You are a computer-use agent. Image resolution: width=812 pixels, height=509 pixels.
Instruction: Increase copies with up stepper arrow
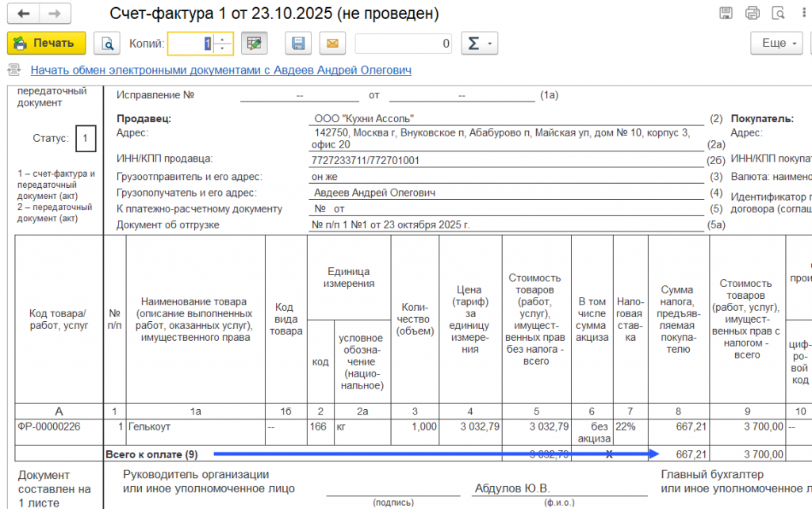coord(223,39)
